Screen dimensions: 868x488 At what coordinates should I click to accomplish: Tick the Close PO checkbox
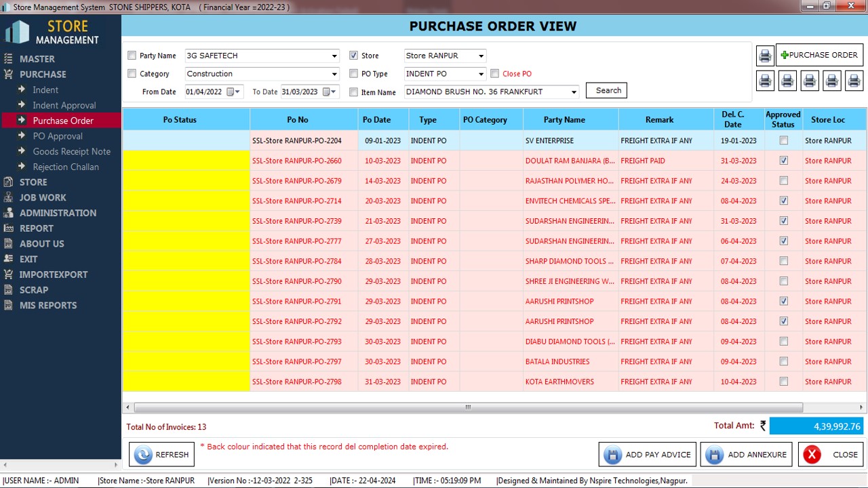pyautogui.click(x=495, y=74)
